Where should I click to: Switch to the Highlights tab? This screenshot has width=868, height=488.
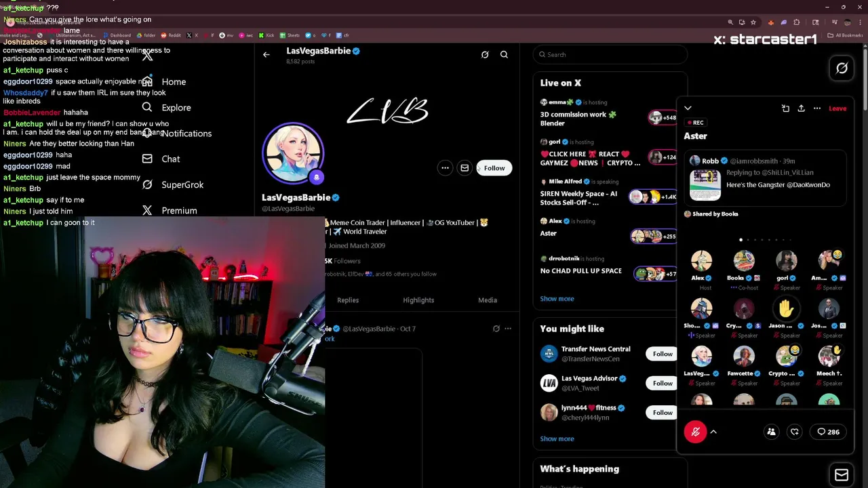[x=418, y=300]
